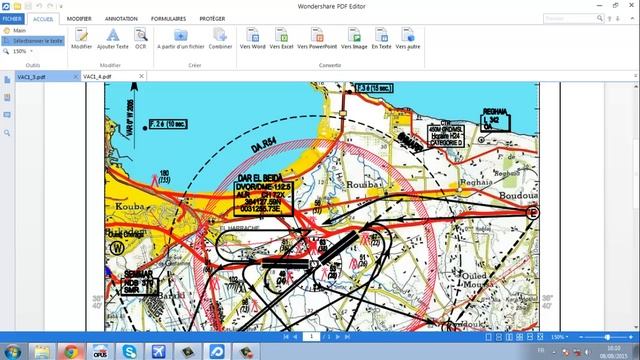Run the OCR tool
640x360 pixels.
140,39
